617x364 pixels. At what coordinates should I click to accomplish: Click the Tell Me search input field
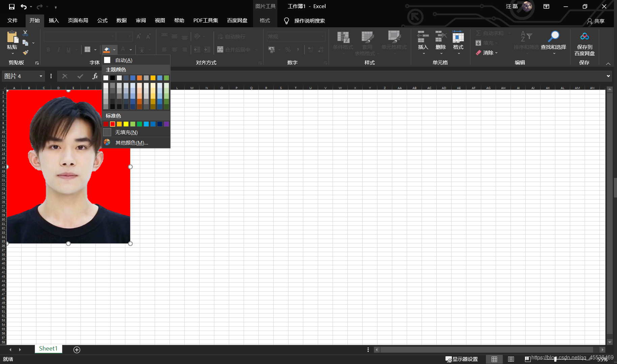pyautogui.click(x=310, y=21)
